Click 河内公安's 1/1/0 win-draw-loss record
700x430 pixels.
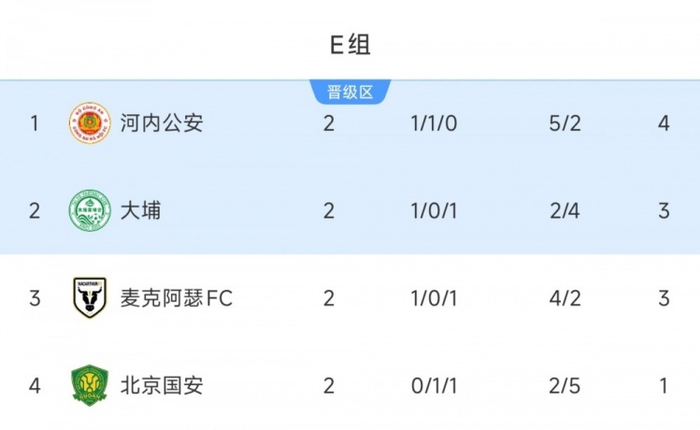click(434, 124)
